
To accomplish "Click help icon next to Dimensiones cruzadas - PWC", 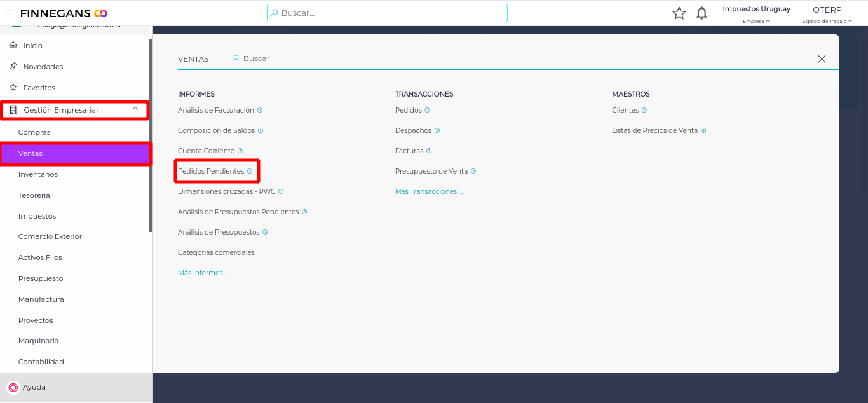I will (281, 191).
